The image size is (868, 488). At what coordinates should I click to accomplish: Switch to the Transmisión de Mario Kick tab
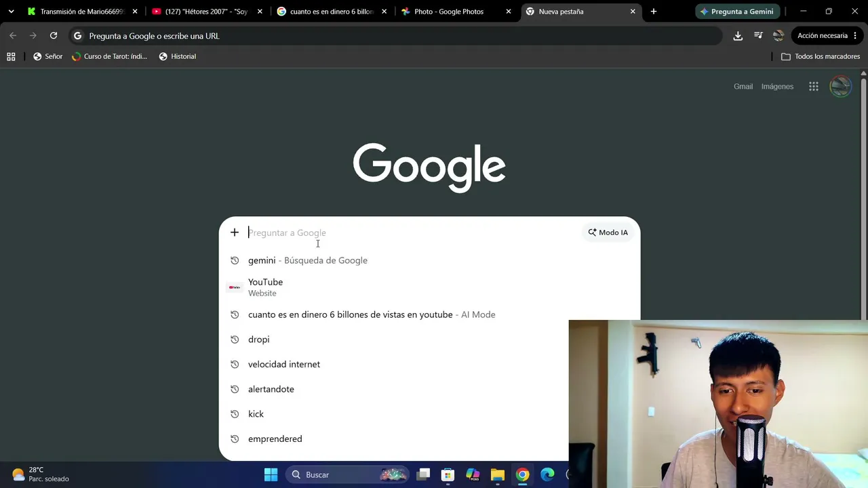82,12
